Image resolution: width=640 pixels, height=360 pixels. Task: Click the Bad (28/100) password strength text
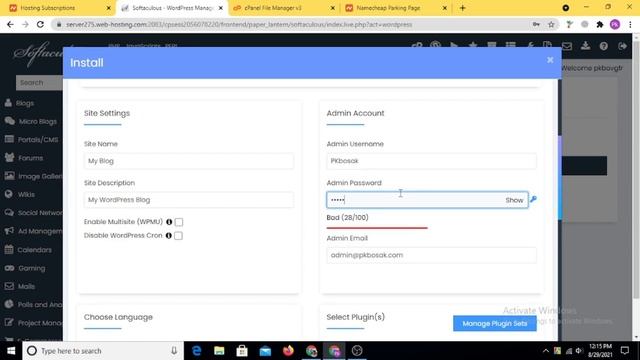[347, 218]
